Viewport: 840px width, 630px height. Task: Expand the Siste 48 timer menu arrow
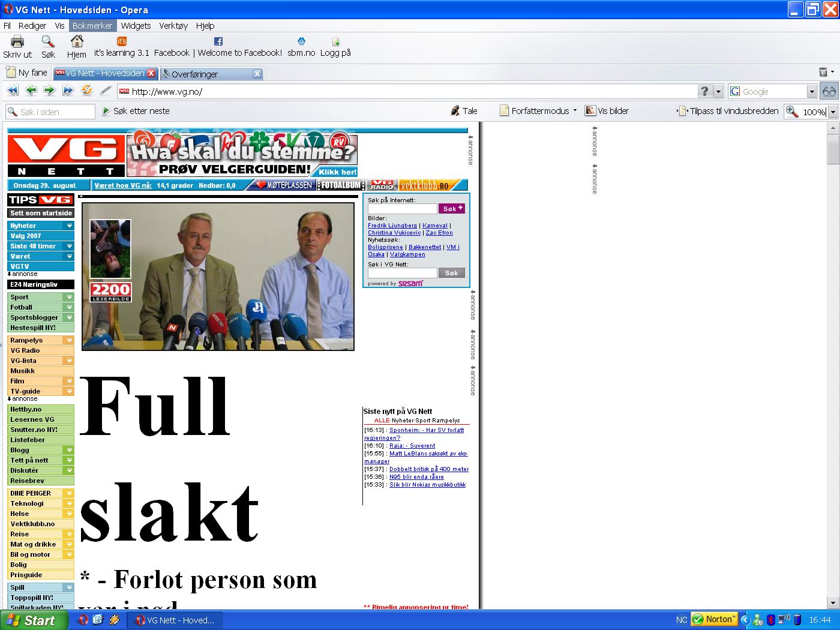coord(70,246)
